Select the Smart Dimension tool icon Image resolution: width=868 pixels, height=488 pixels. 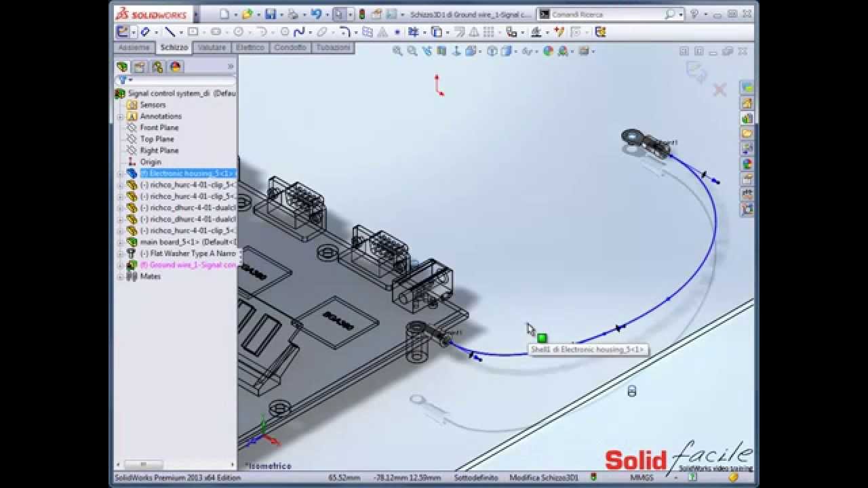(x=145, y=32)
